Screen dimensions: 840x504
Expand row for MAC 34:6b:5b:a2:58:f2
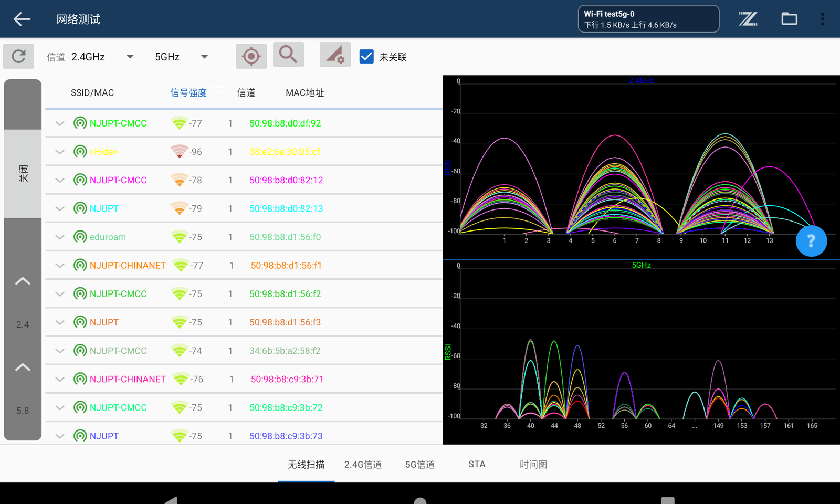[x=60, y=351]
